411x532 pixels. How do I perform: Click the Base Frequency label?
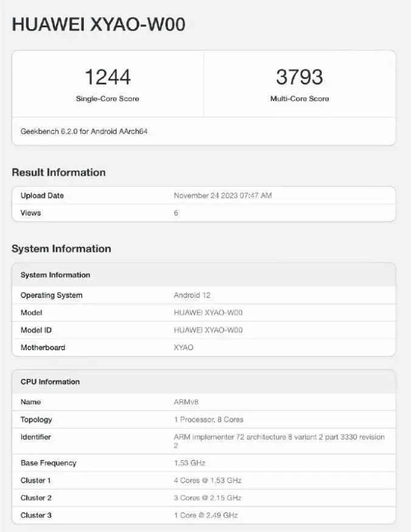[48, 463]
